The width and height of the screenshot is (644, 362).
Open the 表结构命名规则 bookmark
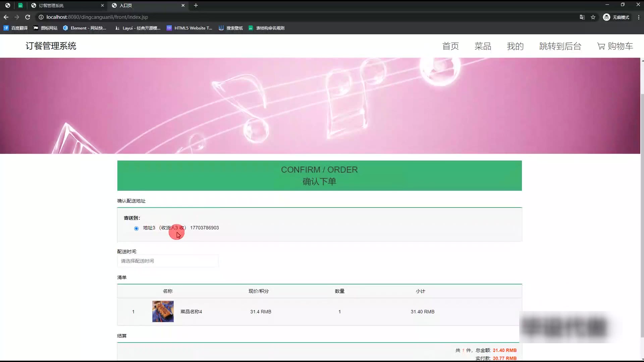click(x=267, y=28)
